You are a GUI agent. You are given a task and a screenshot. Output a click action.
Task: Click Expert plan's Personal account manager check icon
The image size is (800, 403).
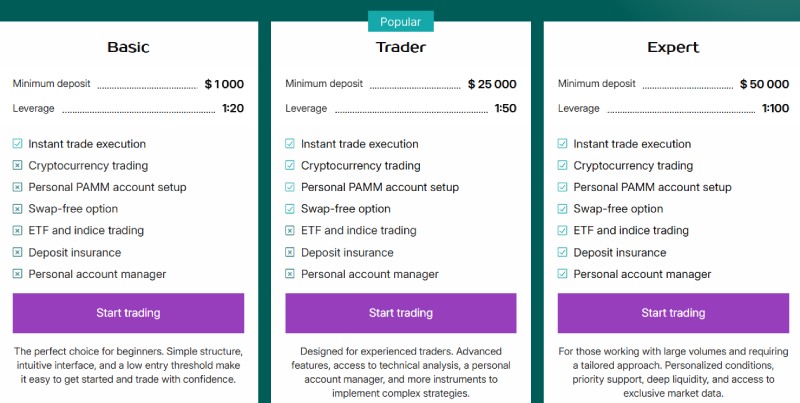[563, 274]
